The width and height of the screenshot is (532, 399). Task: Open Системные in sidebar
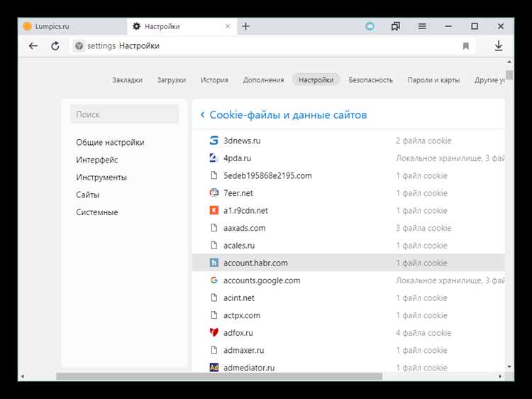(x=97, y=212)
